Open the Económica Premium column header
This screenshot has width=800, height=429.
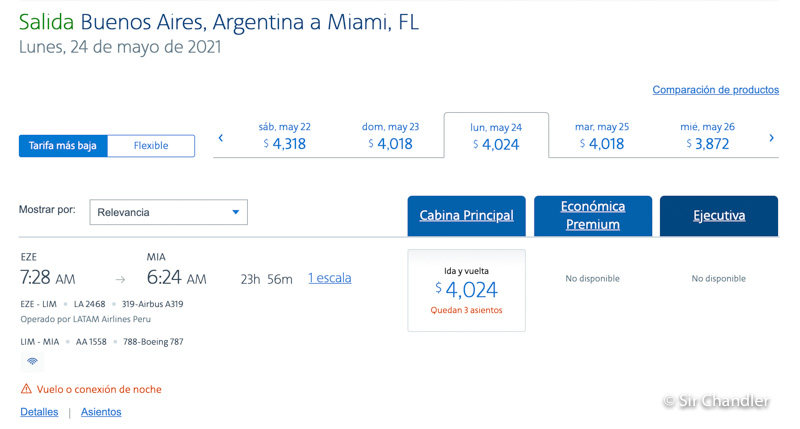(x=593, y=216)
